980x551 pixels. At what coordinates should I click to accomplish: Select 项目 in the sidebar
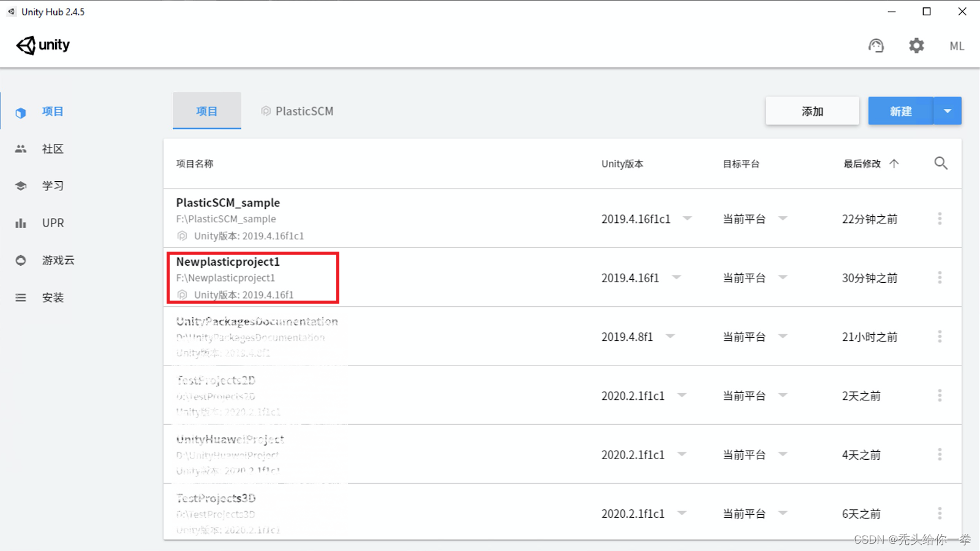pos(53,111)
